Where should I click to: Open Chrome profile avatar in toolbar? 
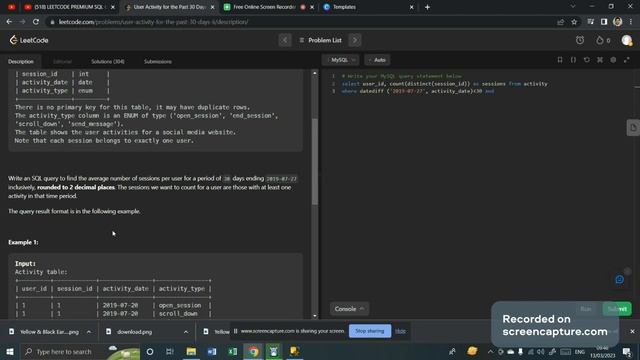click(x=618, y=22)
